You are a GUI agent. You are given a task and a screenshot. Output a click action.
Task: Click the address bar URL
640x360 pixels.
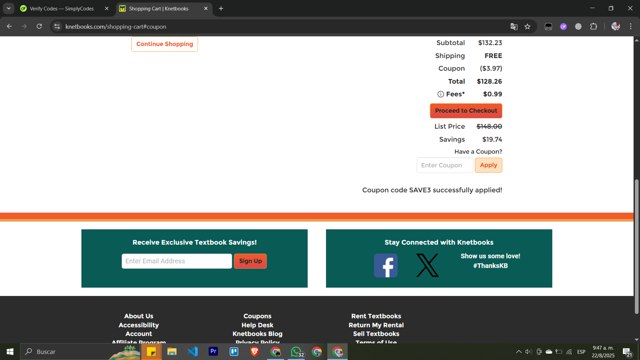[x=116, y=27]
